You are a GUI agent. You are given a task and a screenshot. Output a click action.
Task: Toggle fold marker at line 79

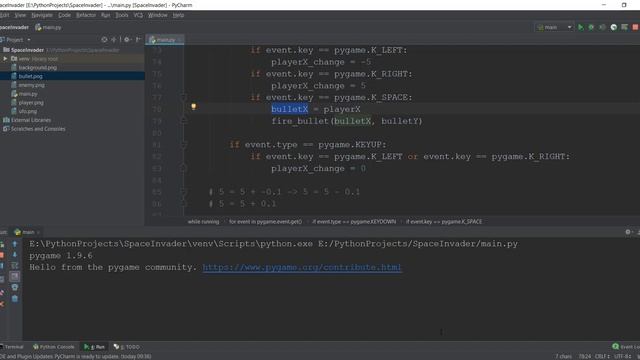click(184, 120)
